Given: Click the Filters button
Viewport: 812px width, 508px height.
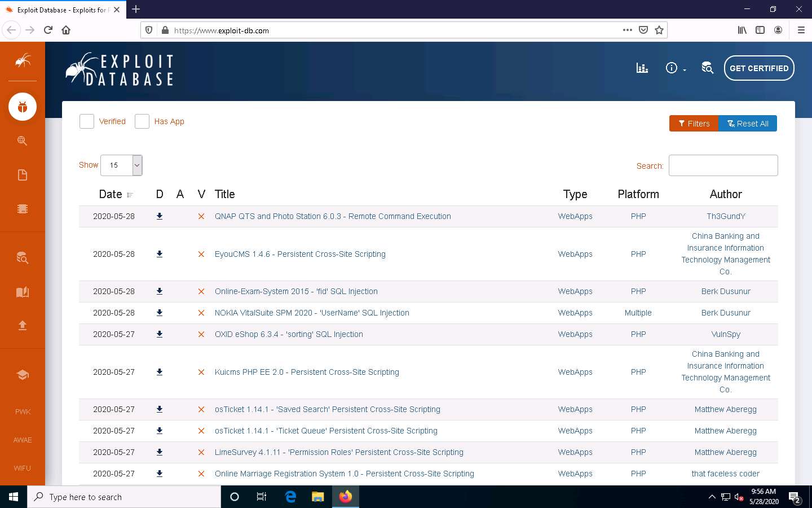Looking at the screenshot, I should point(694,124).
